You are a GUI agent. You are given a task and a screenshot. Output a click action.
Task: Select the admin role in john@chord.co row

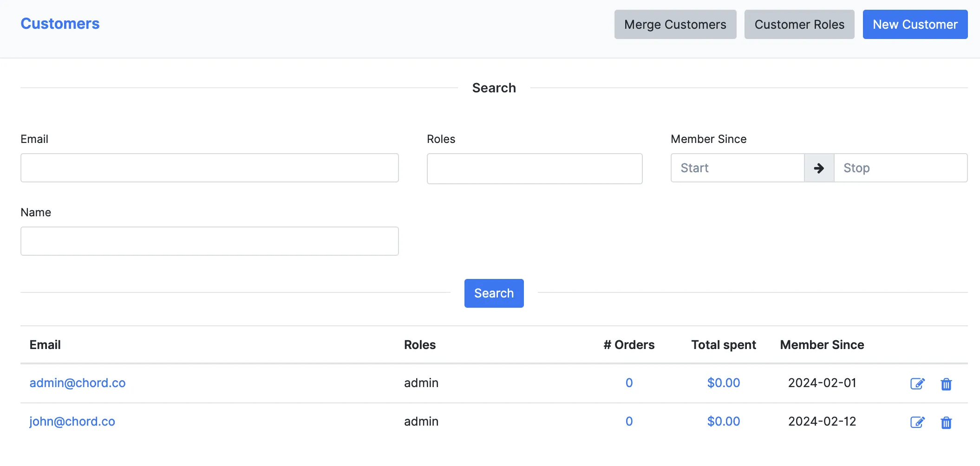click(421, 421)
